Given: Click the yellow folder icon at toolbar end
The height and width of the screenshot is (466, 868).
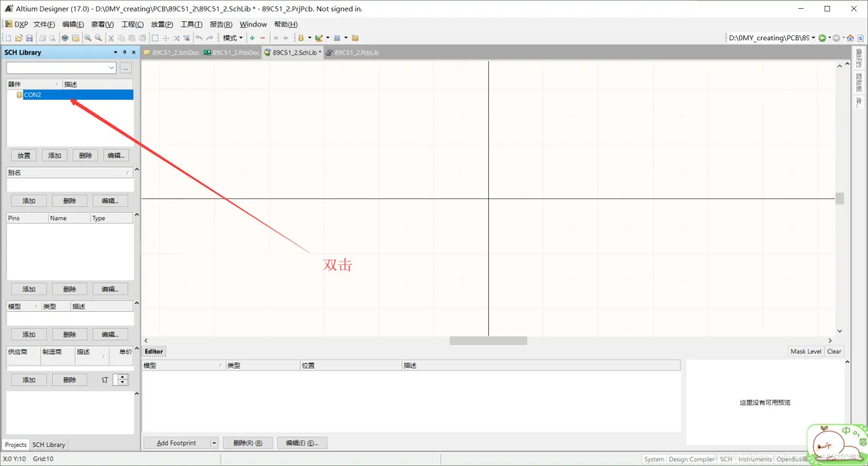Looking at the screenshot, I should (356, 37).
